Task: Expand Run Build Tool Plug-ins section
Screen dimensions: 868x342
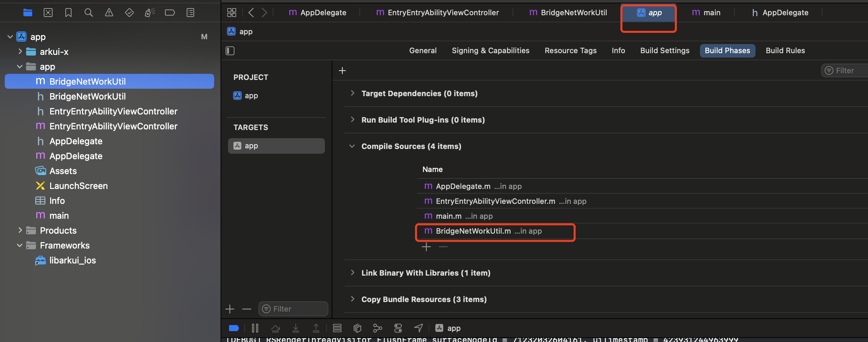Action: pos(352,120)
